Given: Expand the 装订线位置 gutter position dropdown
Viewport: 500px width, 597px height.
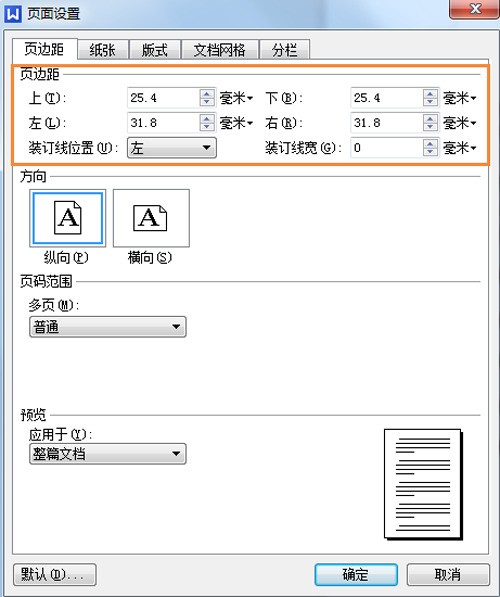Looking at the screenshot, I should pos(172,148).
